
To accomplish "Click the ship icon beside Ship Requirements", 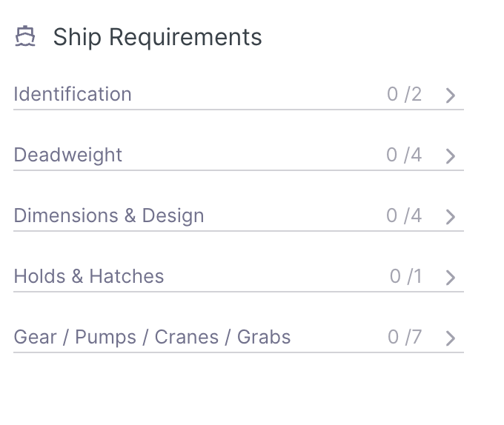I will (26, 37).
